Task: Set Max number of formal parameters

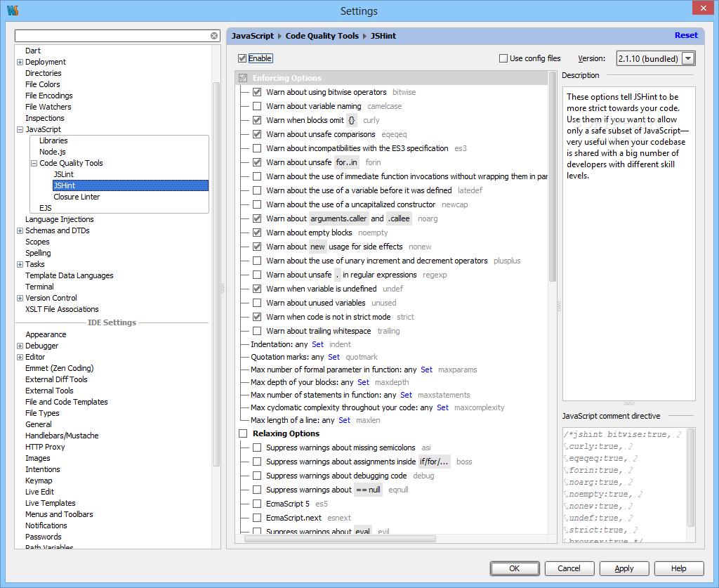Action: coord(426,370)
